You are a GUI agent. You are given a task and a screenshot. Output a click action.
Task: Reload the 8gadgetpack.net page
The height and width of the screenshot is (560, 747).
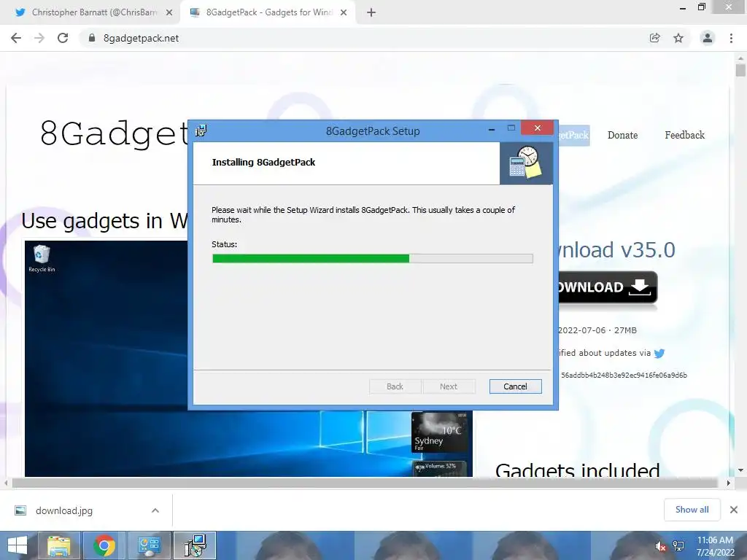(x=63, y=38)
